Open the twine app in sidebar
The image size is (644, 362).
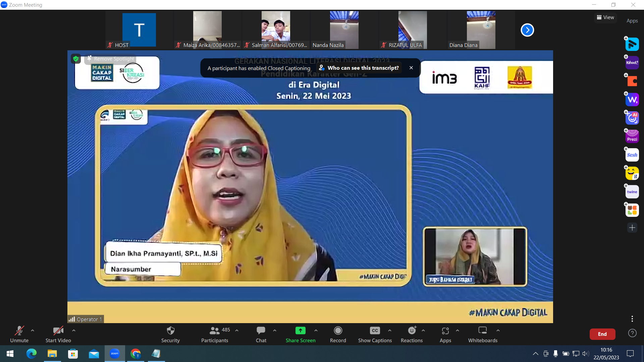[x=632, y=192]
